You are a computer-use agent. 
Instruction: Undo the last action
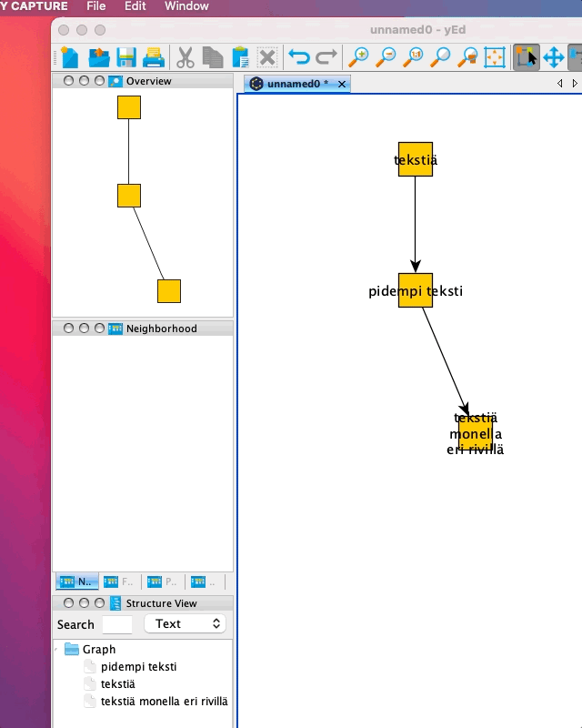298,58
